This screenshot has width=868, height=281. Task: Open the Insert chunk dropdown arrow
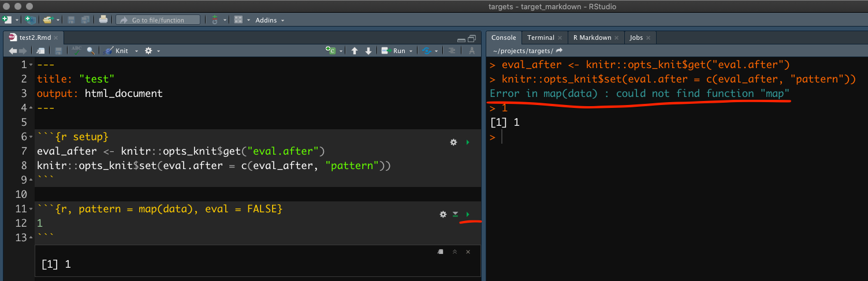(x=341, y=51)
